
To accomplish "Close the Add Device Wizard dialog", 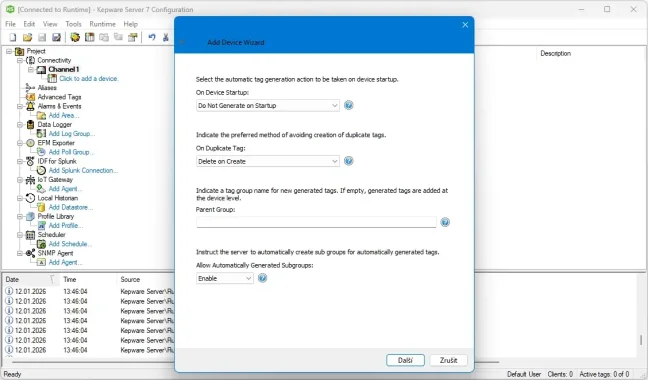I will [465, 25].
